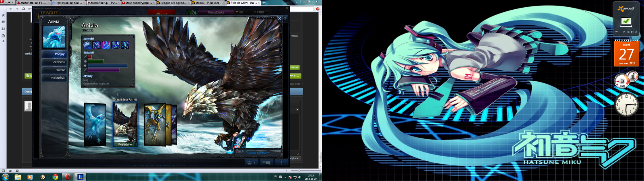
Task: Switch to ANIME Online PL browser tab
Action: pyautogui.click(x=33, y=2)
